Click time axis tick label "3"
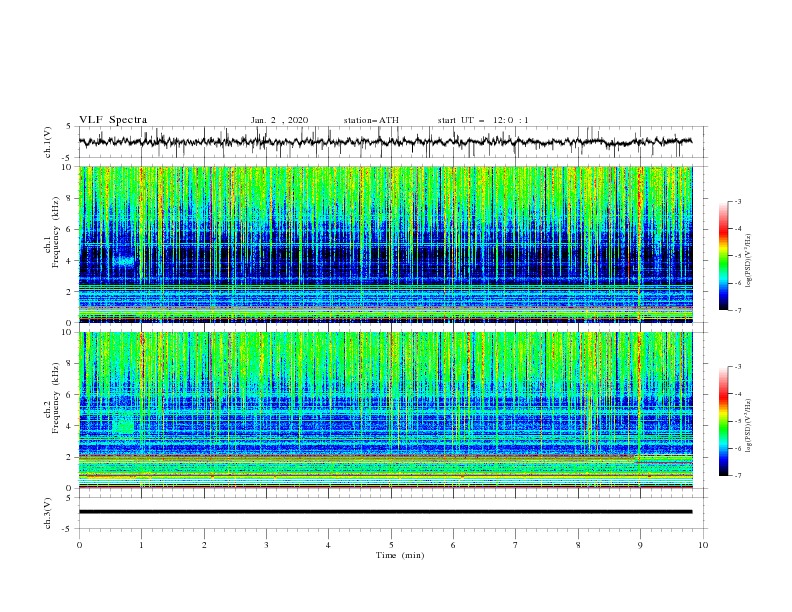Screen dimensions: 792x612 point(266,545)
